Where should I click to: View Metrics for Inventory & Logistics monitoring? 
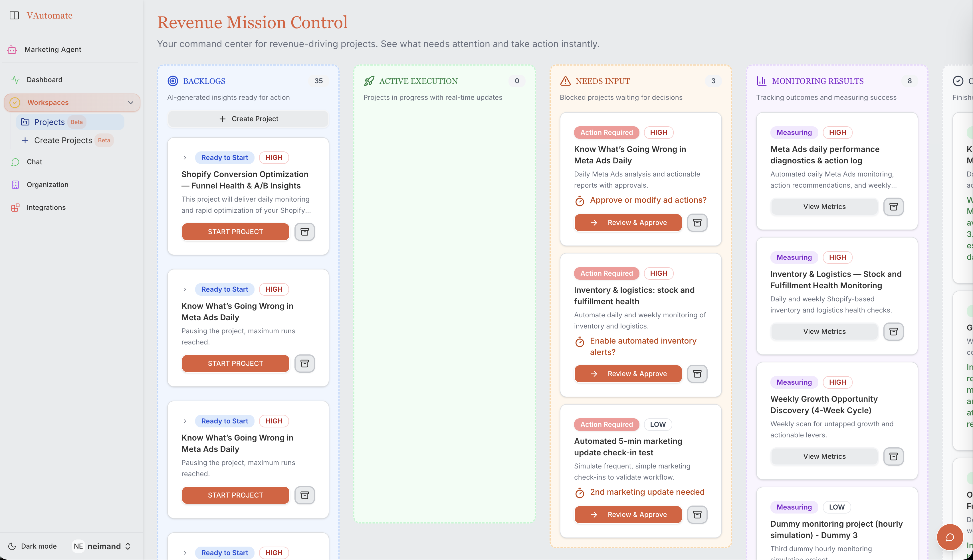coord(824,332)
